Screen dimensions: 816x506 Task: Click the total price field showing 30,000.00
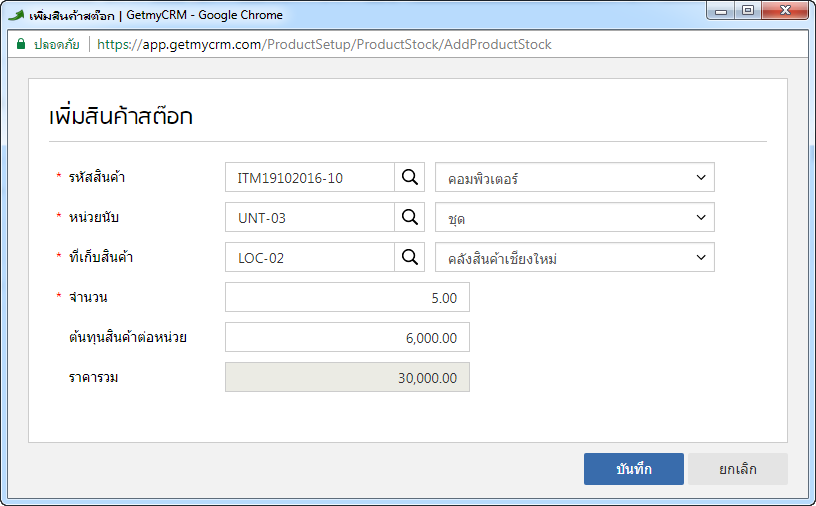[347, 377]
